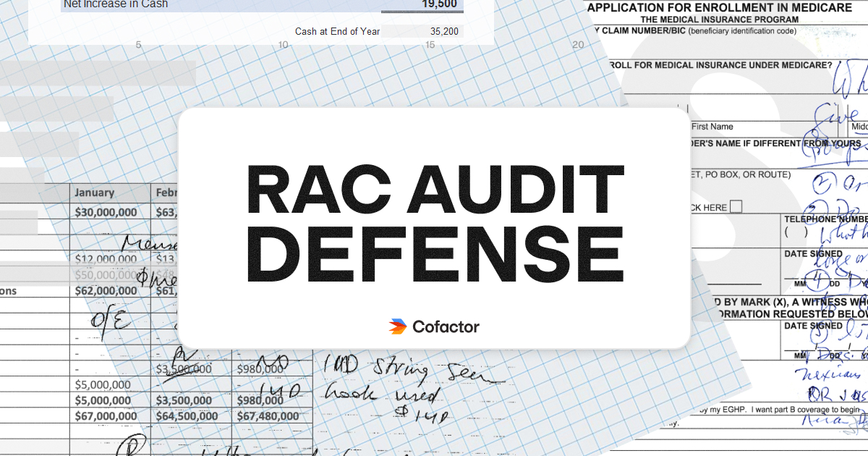Click the Net Increase in Cash label
This screenshot has width=868, height=456.
pos(116,4)
